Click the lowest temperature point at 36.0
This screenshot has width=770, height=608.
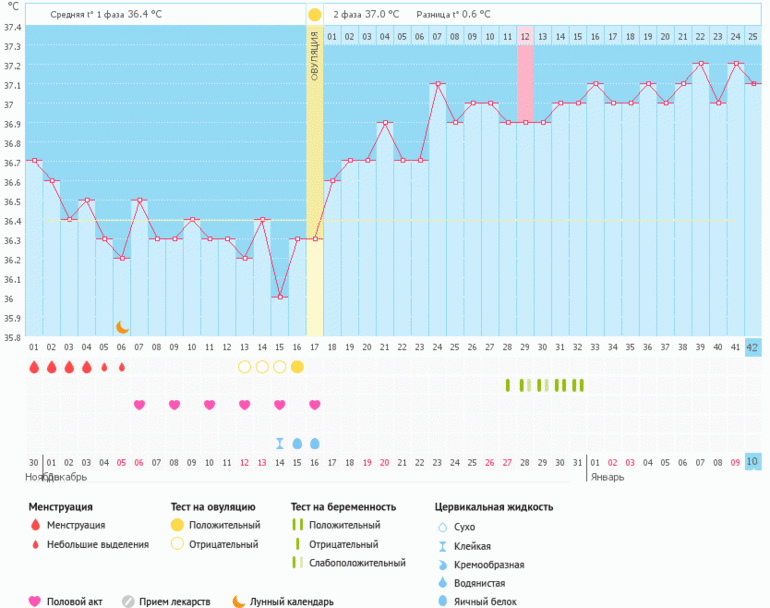[280, 297]
